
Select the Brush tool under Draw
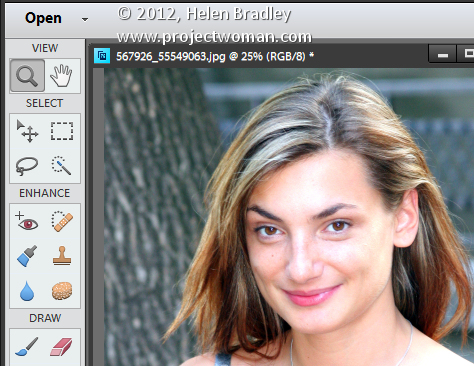pos(27,347)
